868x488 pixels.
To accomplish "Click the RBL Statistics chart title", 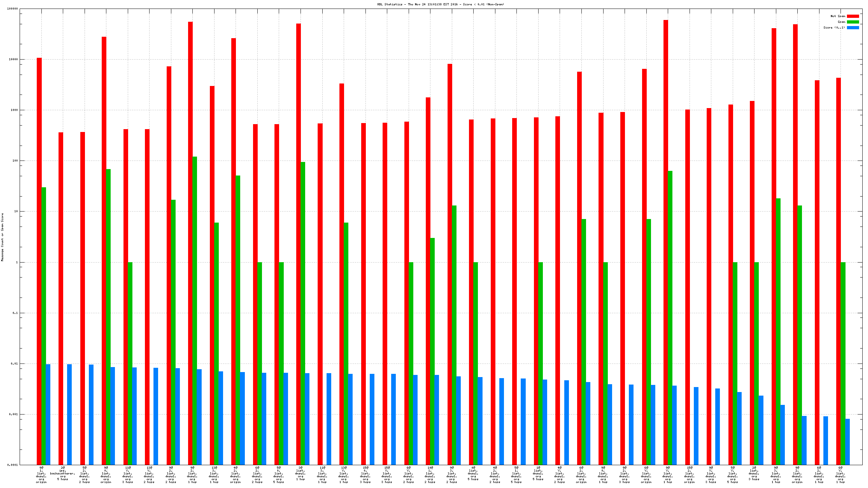I will point(440,5).
